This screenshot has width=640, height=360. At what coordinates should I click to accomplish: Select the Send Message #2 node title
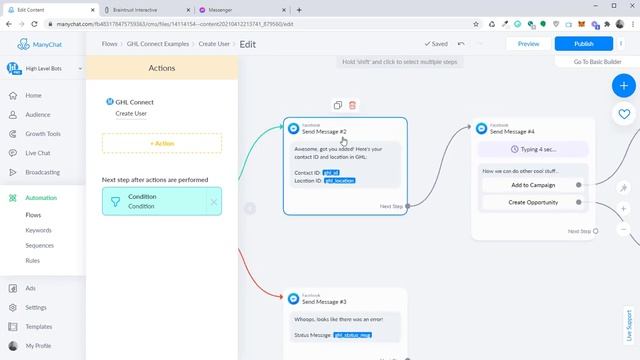(324, 131)
